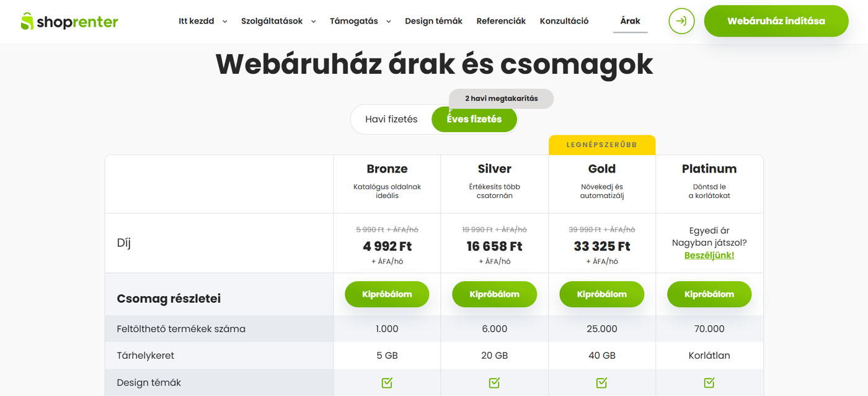Click Kipróbálom under Gold plan

[601, 294]
